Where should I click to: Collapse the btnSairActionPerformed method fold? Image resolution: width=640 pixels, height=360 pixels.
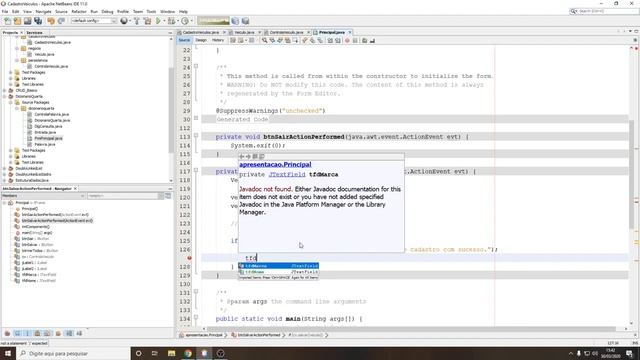coord(196,135)
